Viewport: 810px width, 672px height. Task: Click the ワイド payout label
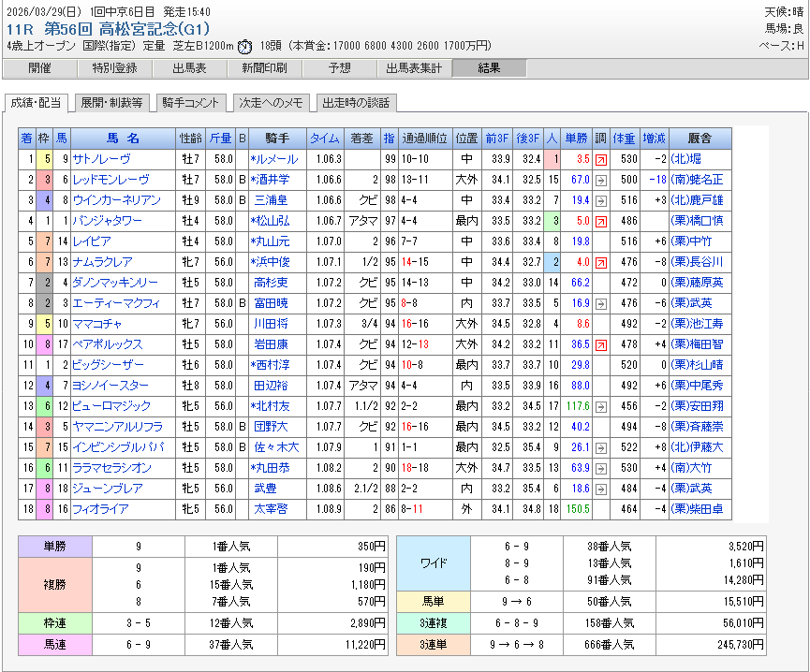click(434, 563)
